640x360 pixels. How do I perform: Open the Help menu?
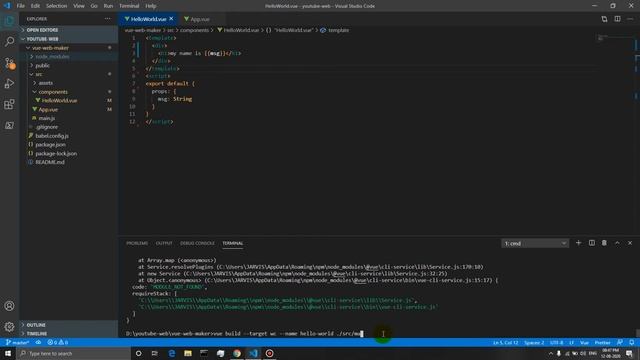tap(151, 6)
